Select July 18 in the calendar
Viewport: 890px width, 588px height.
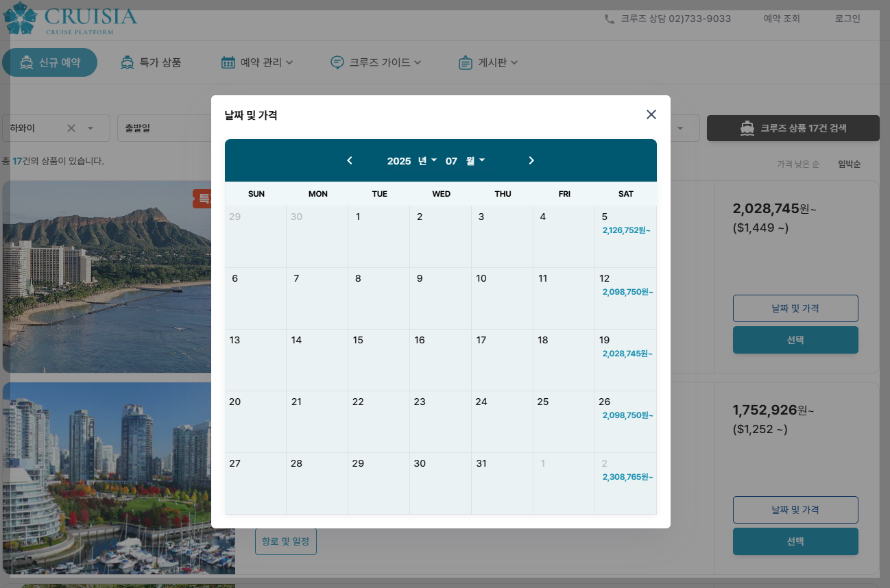[564, 360]
